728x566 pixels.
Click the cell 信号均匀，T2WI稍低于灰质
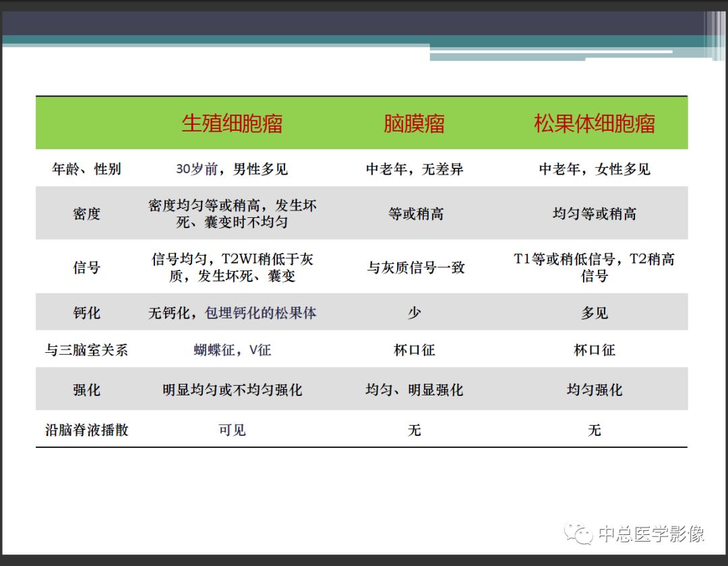point(232,267)
